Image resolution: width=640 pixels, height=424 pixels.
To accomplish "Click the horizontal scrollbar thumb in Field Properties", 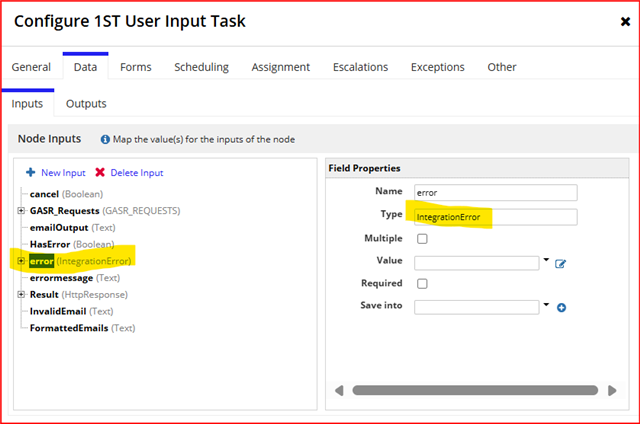I will (475, 391).
